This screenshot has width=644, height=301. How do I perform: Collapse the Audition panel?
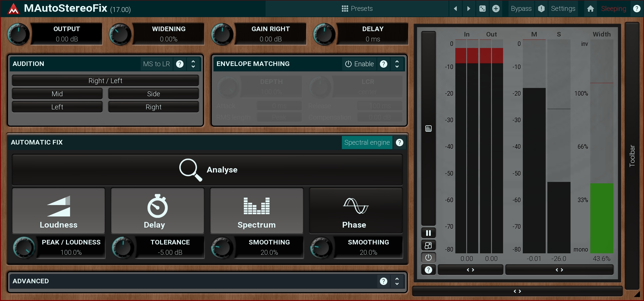[193, 64]
